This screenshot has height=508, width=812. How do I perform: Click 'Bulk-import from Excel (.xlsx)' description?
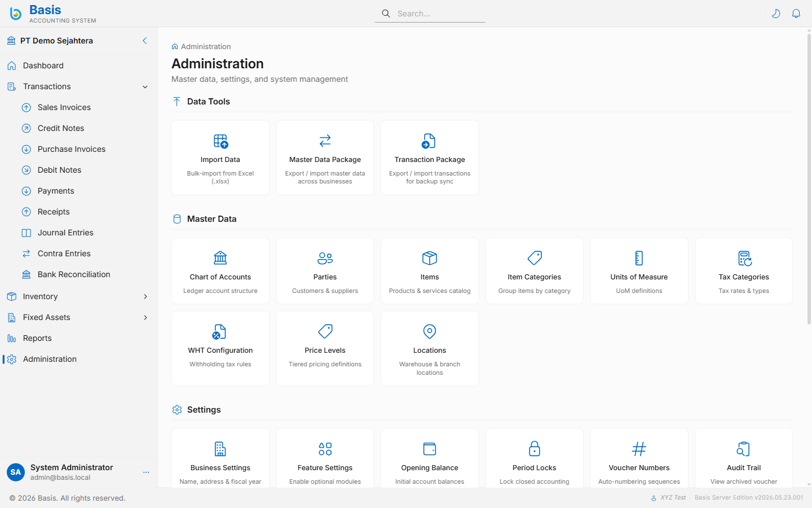coord(220,177)
